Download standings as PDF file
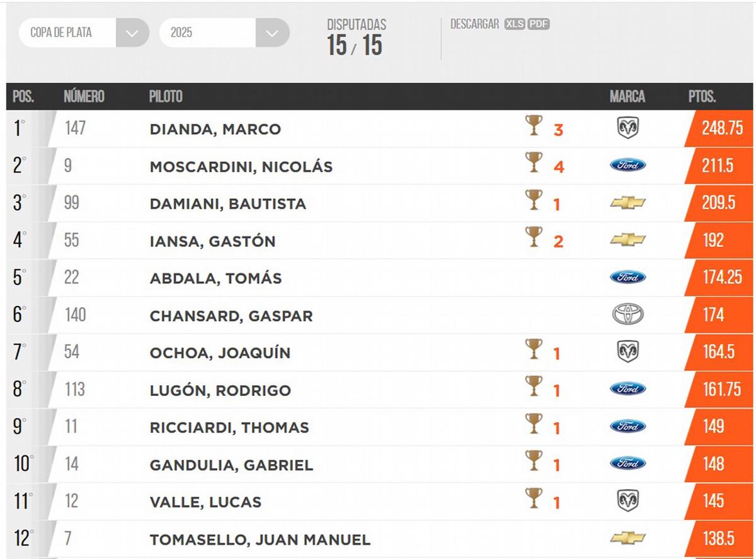The image size is (756, 559). point(539,25)
